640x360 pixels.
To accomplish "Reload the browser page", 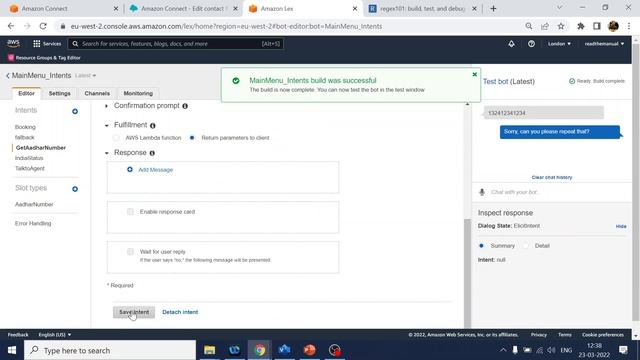I will click(43, 26).
